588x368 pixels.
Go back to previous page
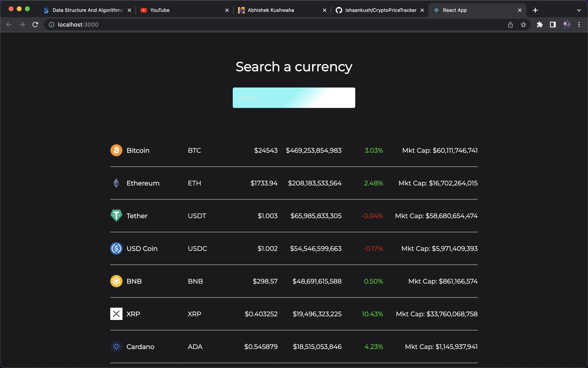[x=9, y=25]
